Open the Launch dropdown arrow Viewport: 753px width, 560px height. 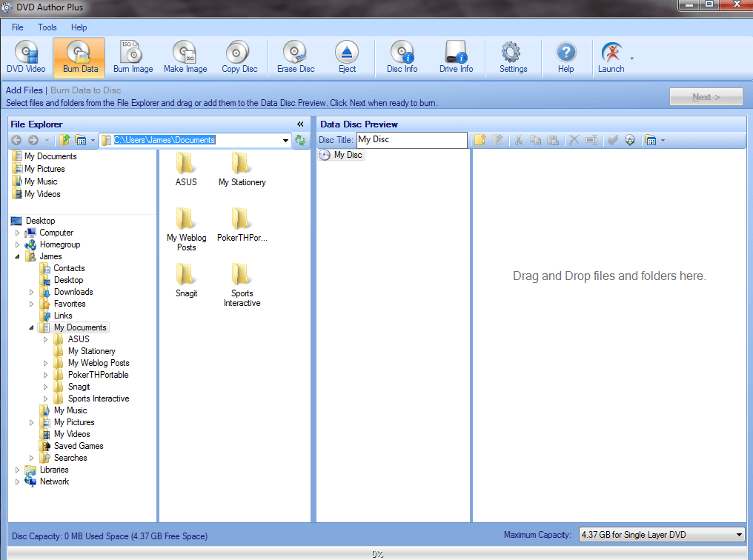tap(632, 58)
